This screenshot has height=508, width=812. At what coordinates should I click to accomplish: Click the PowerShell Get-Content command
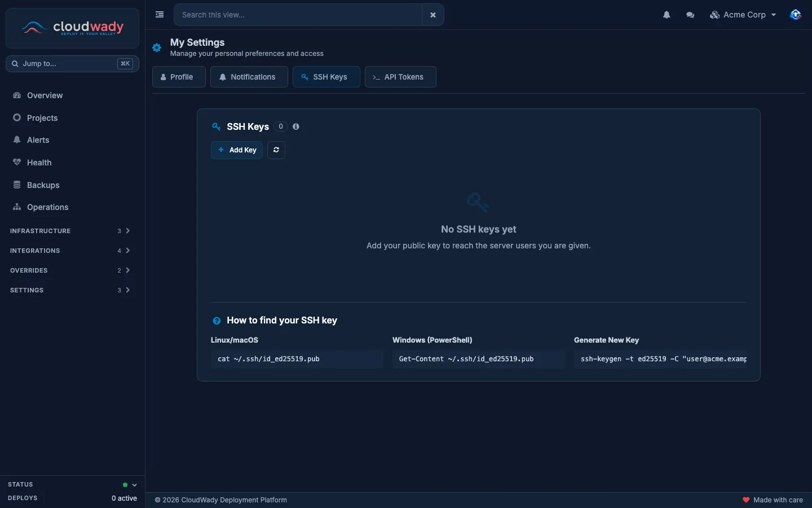(x=479, y=359)
